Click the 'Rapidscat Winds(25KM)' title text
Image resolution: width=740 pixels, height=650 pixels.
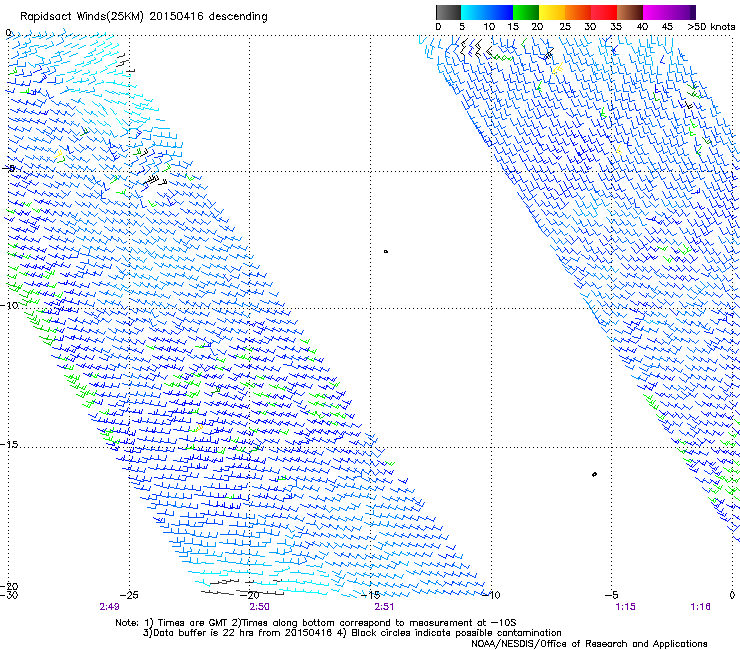82,17
